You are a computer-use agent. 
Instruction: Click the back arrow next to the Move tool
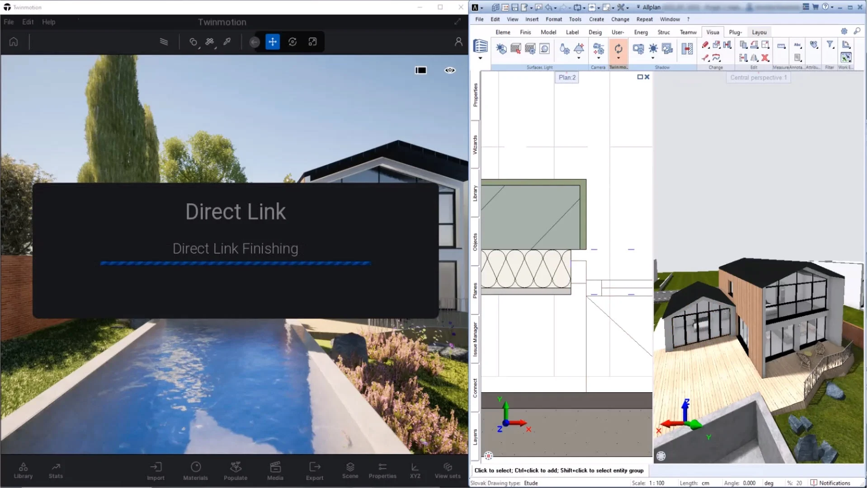click(255, 42)
